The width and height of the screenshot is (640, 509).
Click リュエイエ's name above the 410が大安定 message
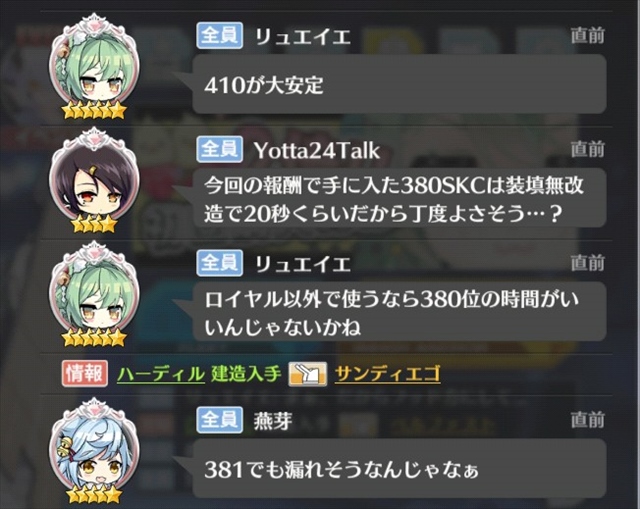point(302,37)
